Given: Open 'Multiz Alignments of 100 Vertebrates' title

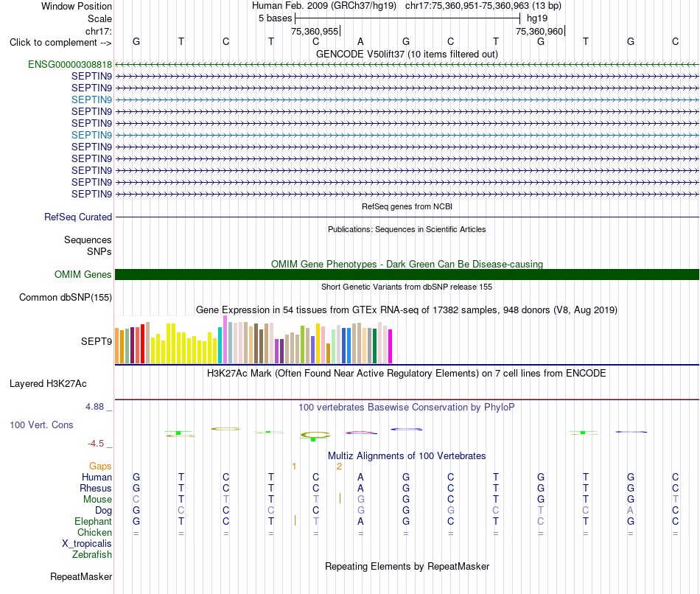Looking at the screenshot, I should click(x=407, y=456).
